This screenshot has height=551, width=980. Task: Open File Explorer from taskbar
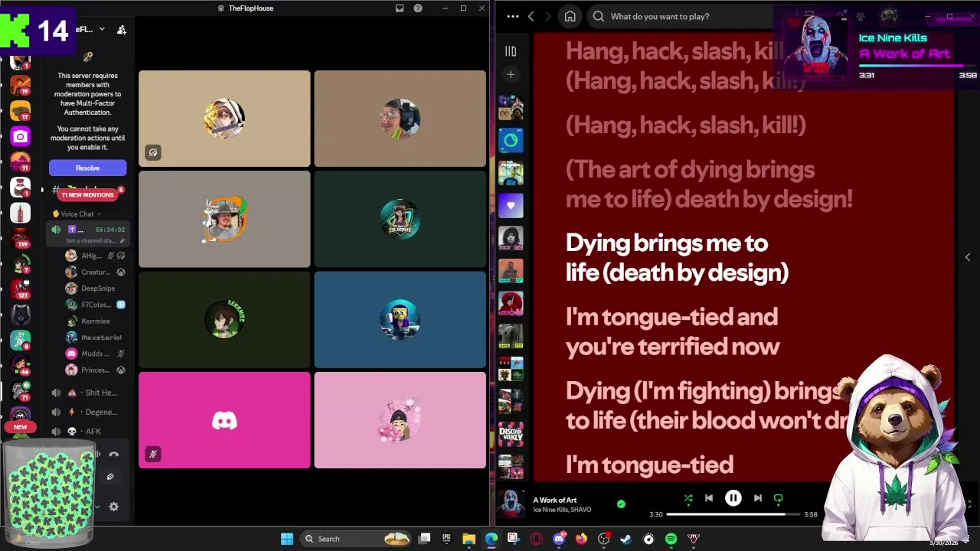(469, 539)
